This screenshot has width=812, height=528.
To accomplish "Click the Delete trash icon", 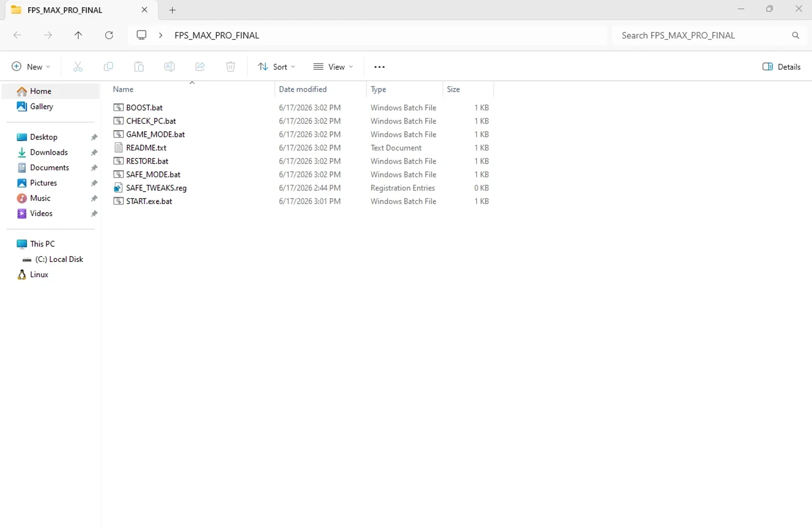I will point(231,67).
